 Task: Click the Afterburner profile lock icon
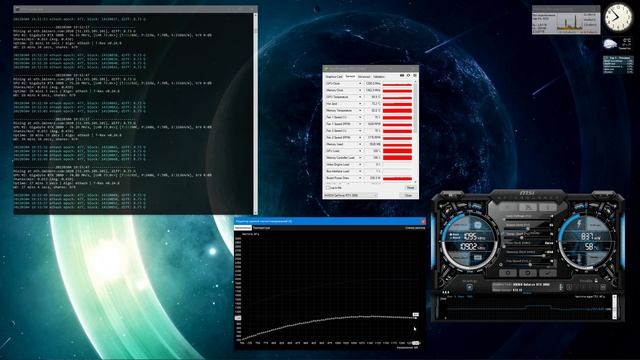point(596,281)
